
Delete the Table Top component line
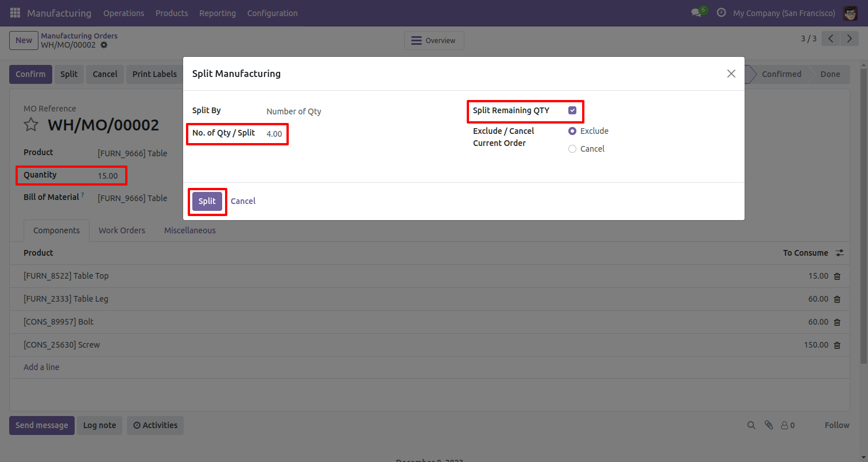[x=837, y=276]
